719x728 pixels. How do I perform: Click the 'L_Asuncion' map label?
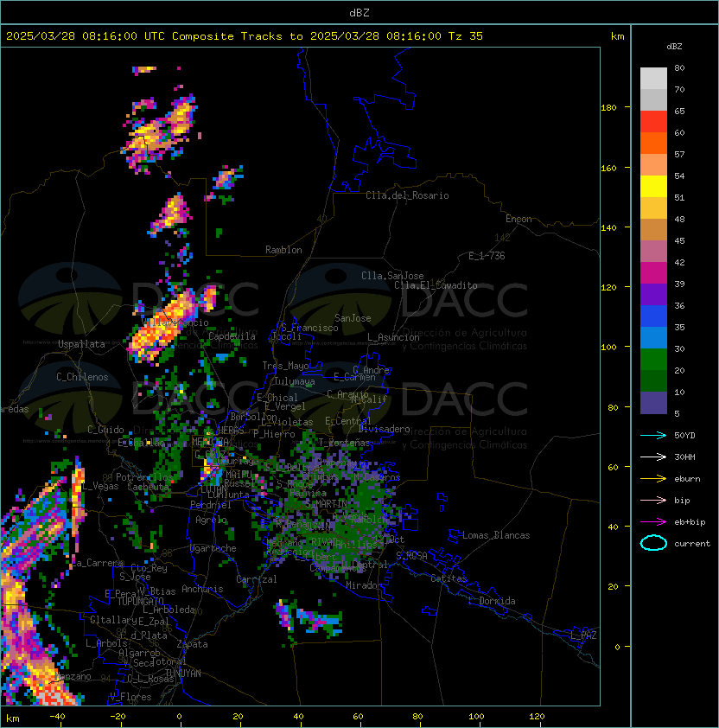click(393, 337)
